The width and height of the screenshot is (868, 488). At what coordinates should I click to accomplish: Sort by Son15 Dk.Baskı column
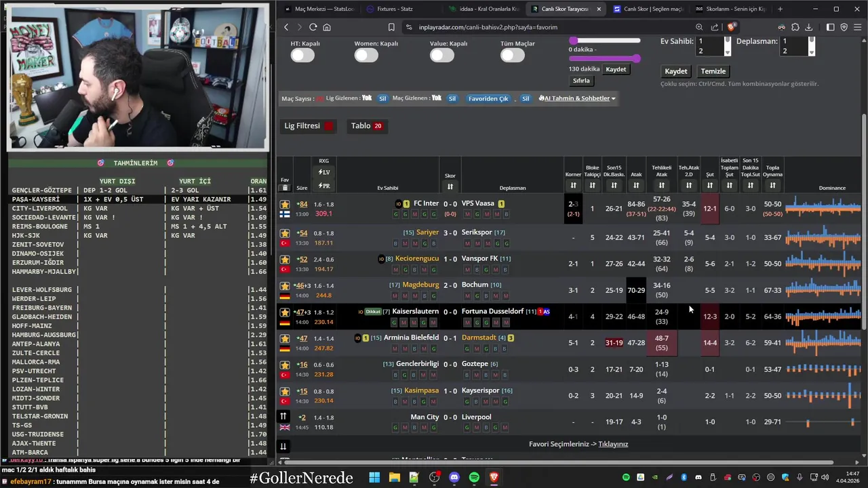pos(614,186)
